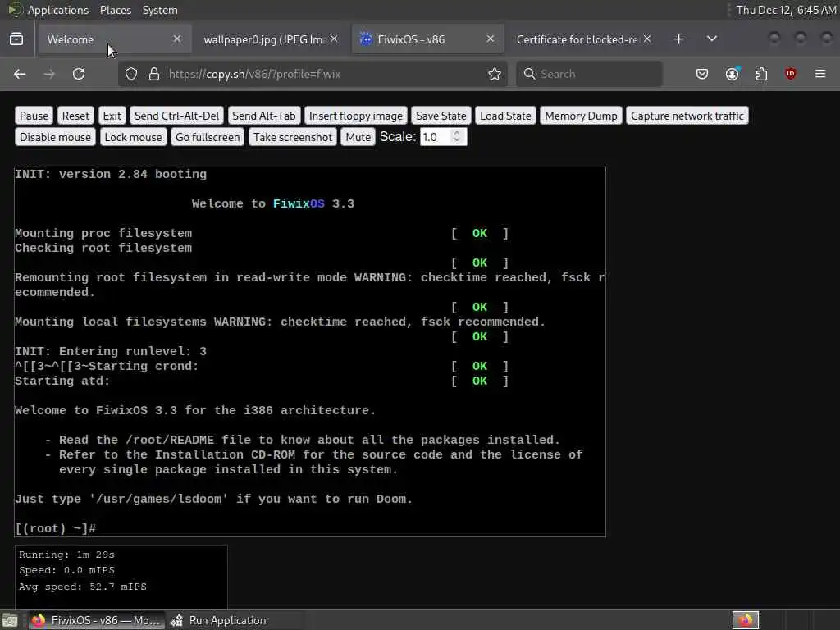Open a new browser tab with plus
This screenshot has height=630, width=840.
(678, 39)
